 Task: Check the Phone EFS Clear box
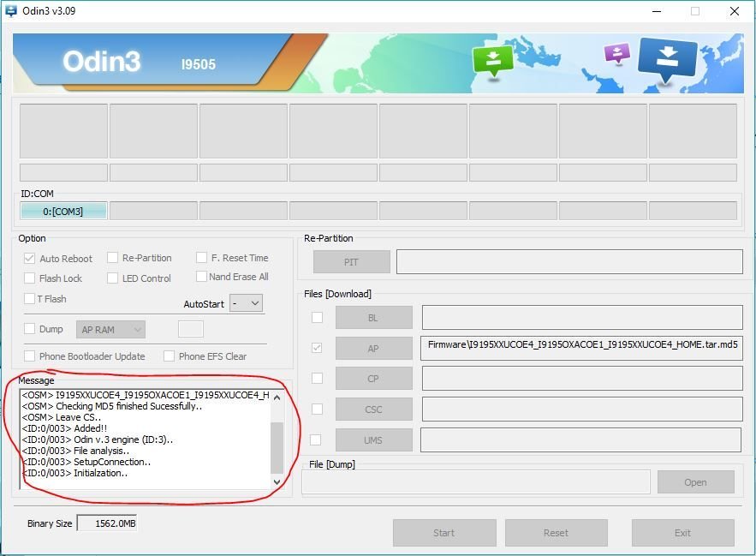click(x=169, y=356)
